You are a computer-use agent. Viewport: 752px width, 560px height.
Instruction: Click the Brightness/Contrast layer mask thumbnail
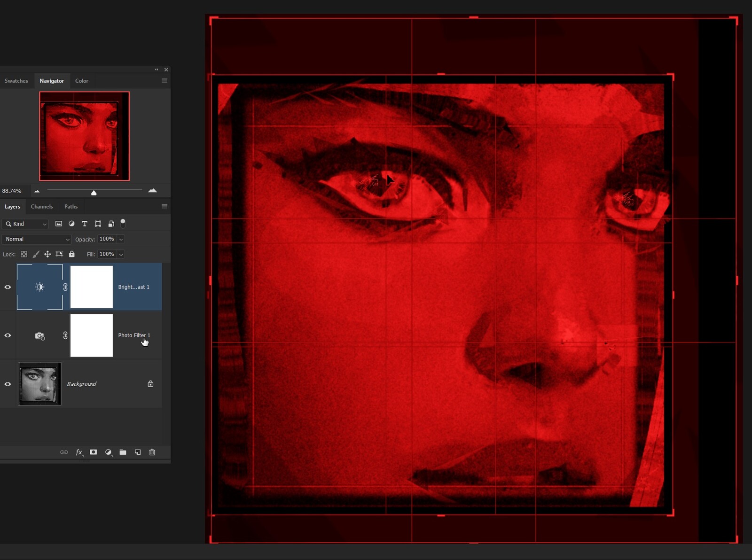(x=92, y=287)
